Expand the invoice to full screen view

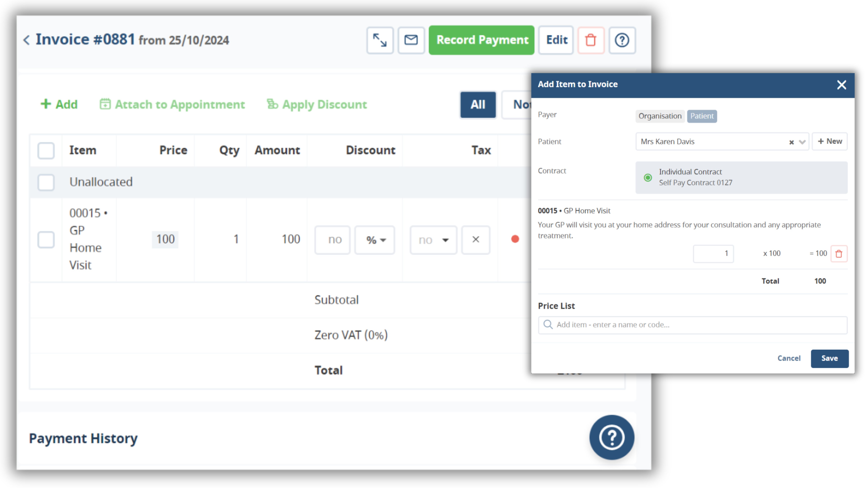point(380,40)
